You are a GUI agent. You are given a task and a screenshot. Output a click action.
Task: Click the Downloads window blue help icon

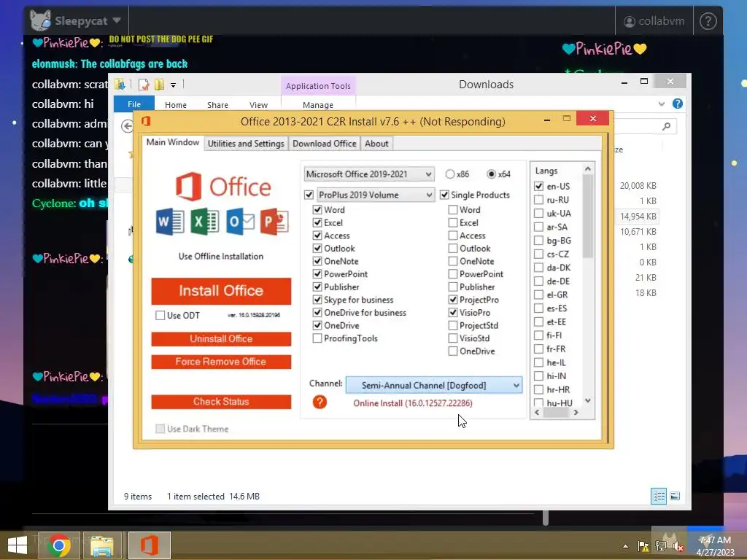678,104
